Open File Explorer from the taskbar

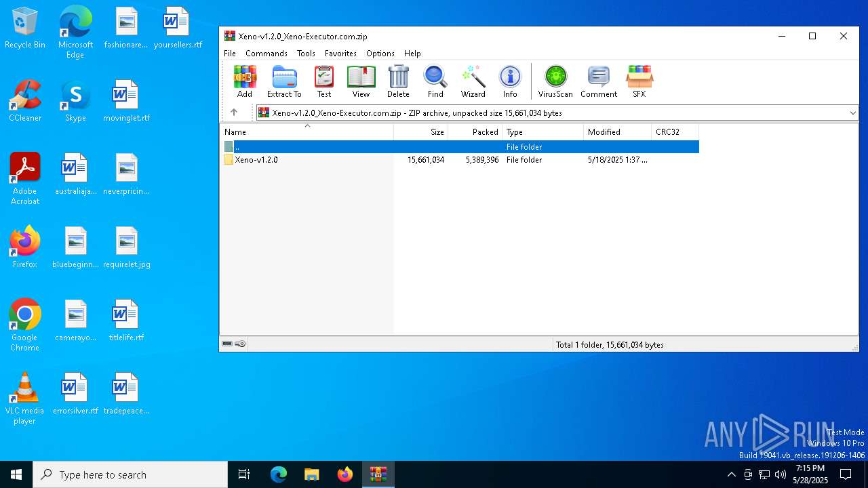click(x=312, y=474)
